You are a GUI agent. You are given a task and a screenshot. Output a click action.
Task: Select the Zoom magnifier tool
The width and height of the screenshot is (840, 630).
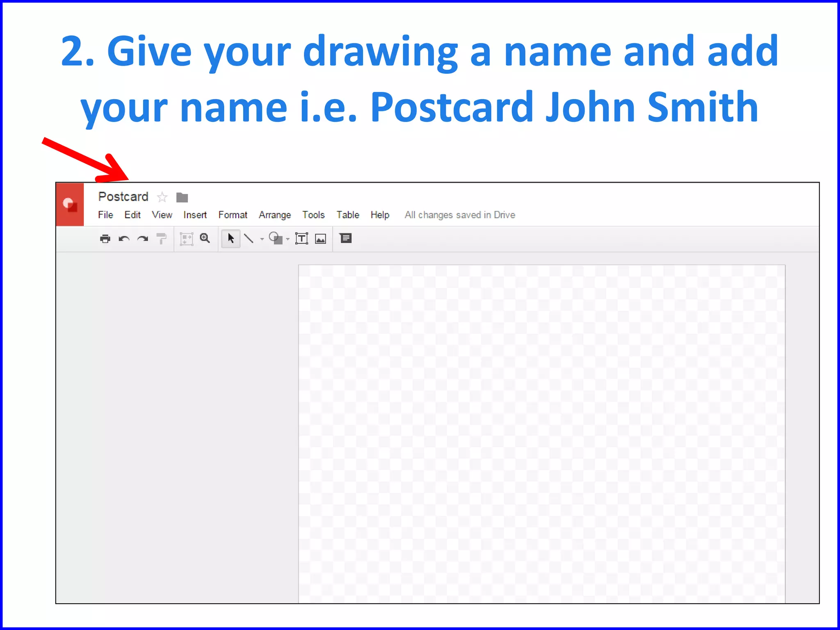pos(205,238)
